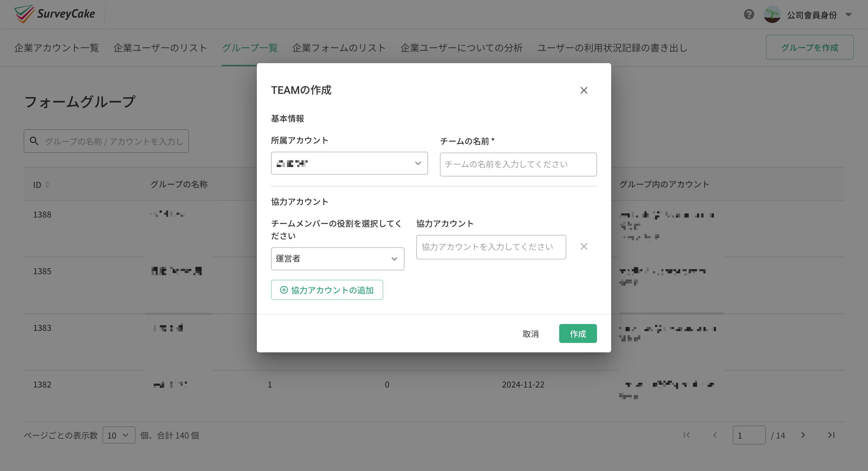868x471 pixels.
Task: Click ID cell 1388
Action: (x=42, y=215)
